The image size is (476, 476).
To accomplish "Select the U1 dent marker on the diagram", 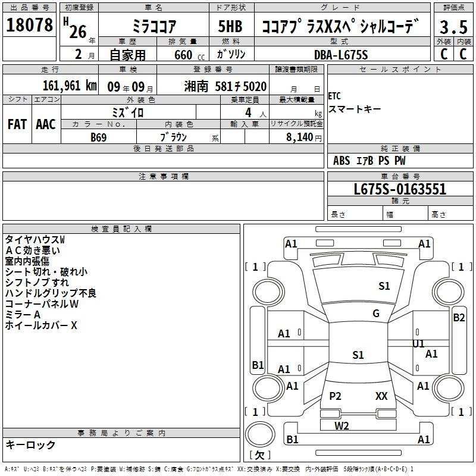I will coord(418,343).
